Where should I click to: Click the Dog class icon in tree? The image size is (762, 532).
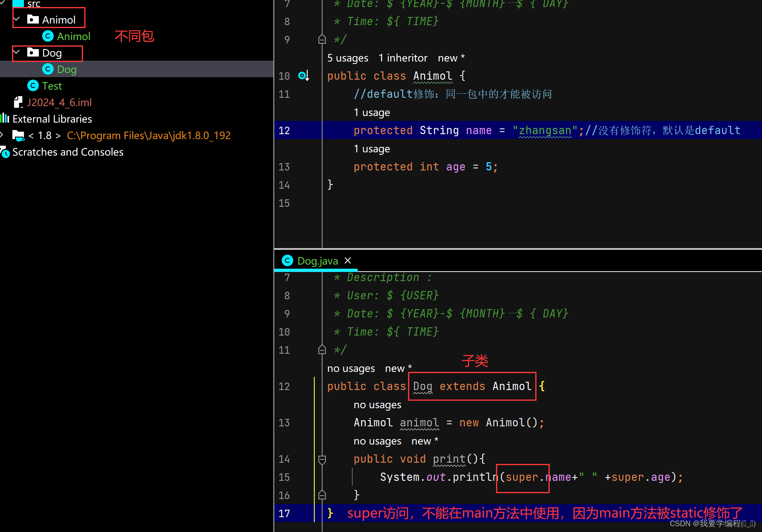tap(48, 69)
